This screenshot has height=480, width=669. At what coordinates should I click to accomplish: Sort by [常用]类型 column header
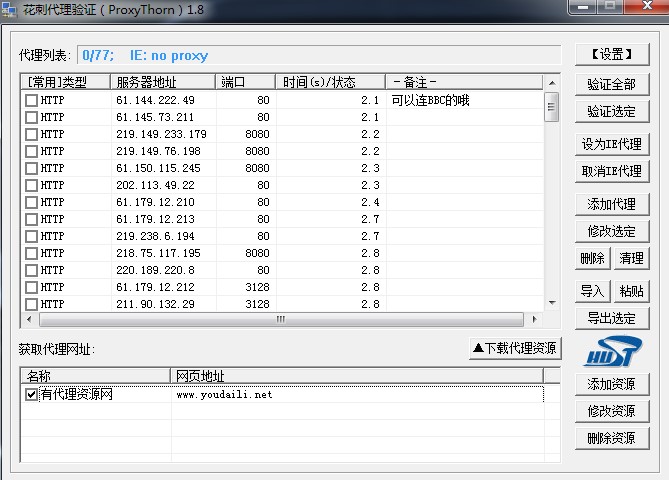[66, 82]
